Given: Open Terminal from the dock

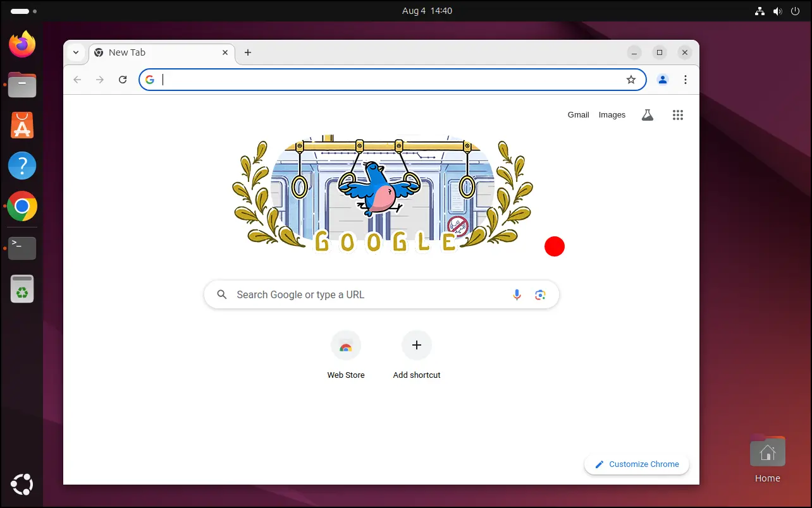Looking at the screenshot, I should tap(22, 248).
